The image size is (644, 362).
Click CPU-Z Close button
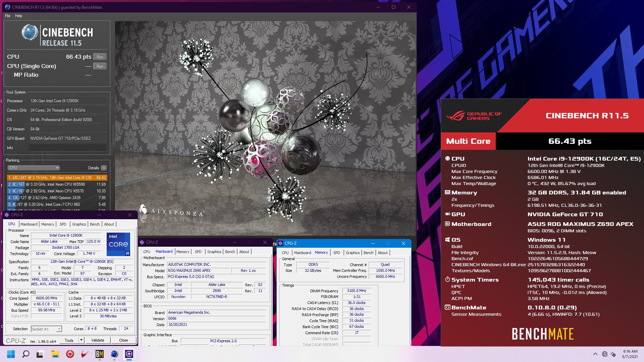(x=123, y=340)
